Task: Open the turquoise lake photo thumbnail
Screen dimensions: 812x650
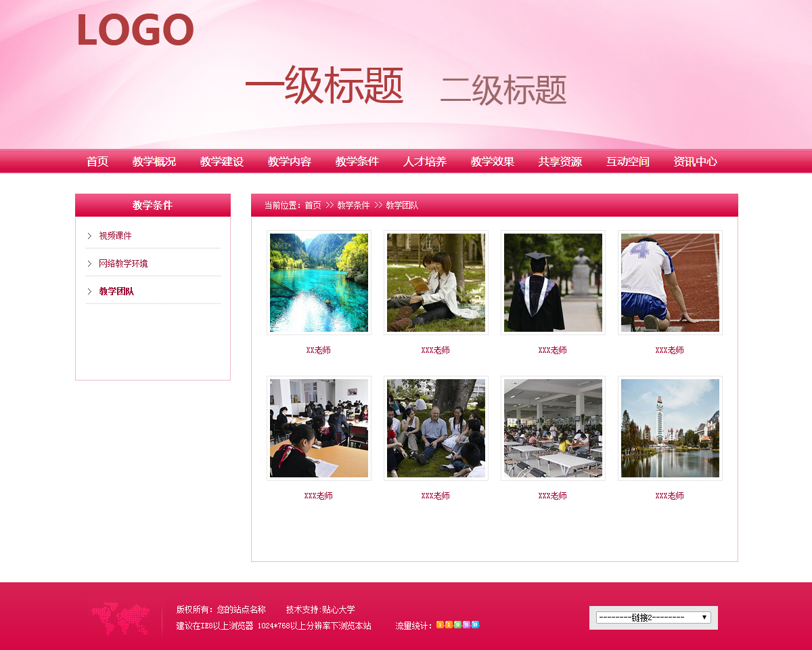Action: click(319, 282)
